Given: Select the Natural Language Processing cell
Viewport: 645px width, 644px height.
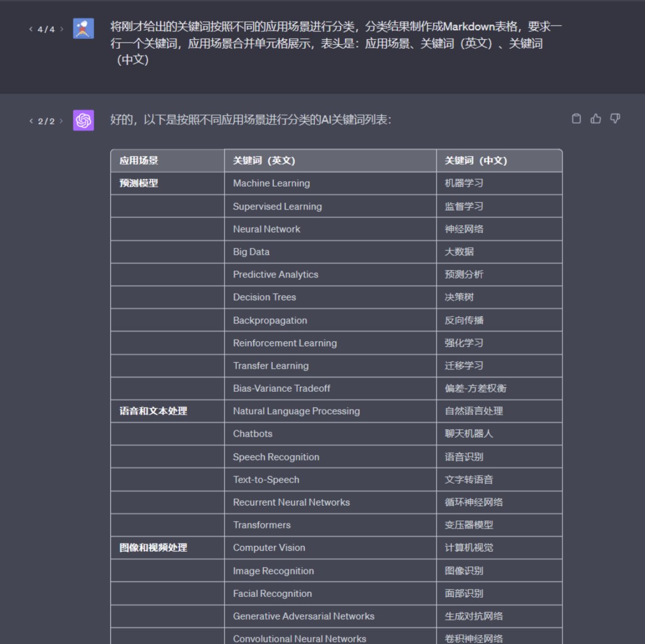Looking at the screenshot, I should pyautogui.click(x=296, y=411).
